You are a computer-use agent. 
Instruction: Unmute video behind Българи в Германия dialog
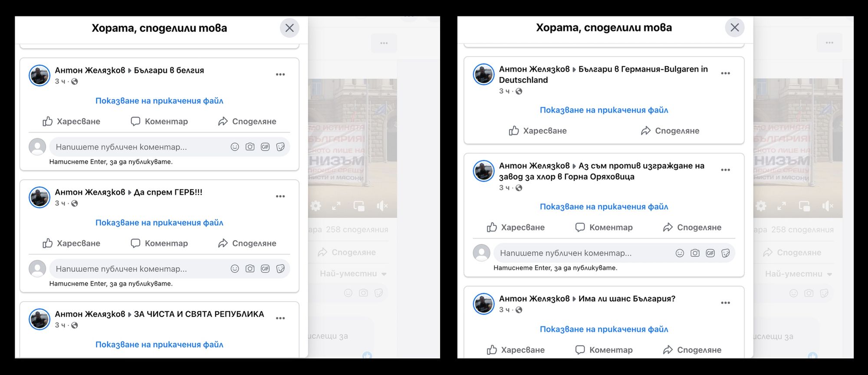(827, 206)
